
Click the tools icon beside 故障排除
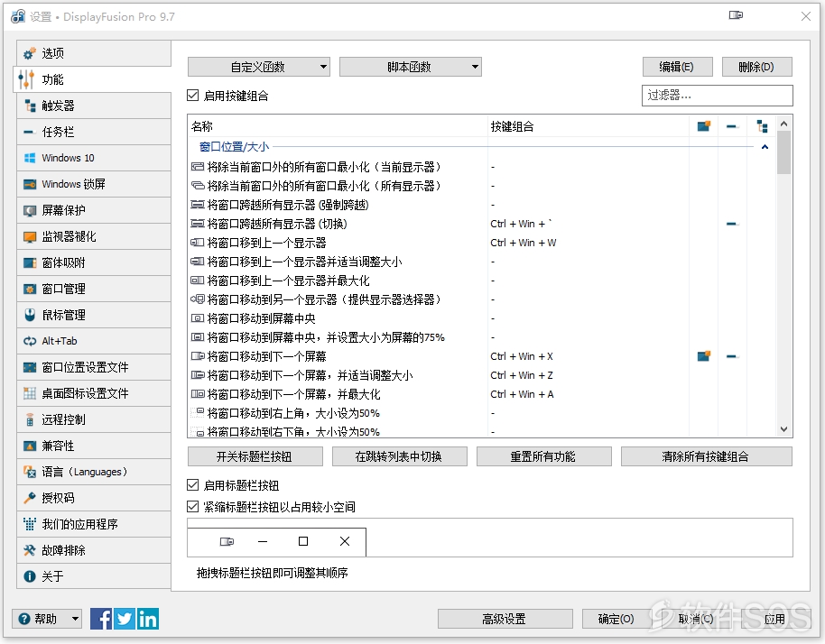[x=30, y=550]
